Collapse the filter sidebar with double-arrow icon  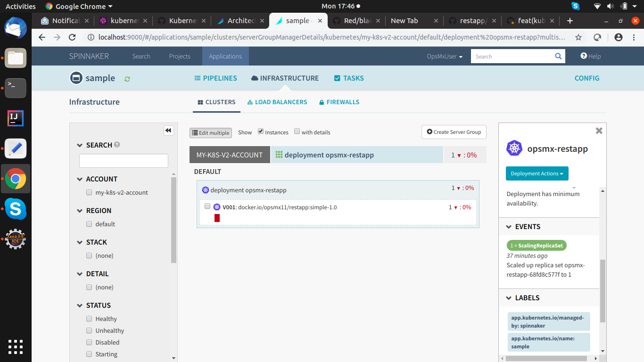tap(169, 131)
